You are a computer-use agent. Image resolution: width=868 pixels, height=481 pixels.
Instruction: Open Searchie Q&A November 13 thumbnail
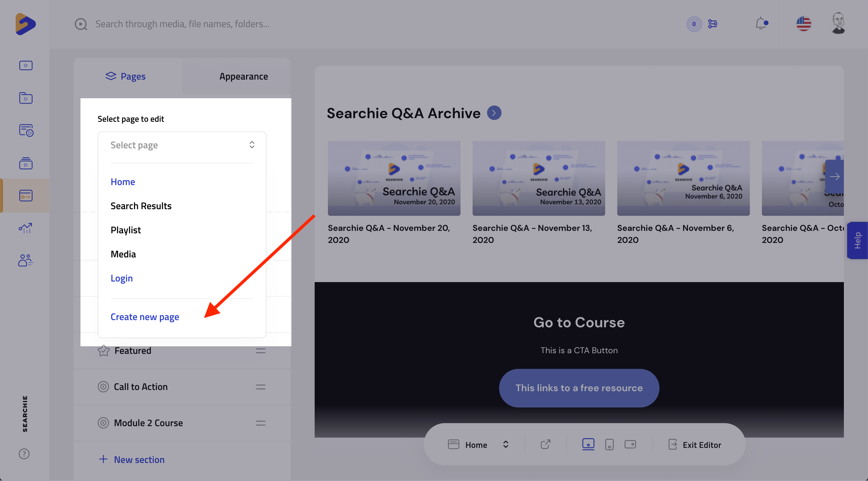click(x=539, y=178)
